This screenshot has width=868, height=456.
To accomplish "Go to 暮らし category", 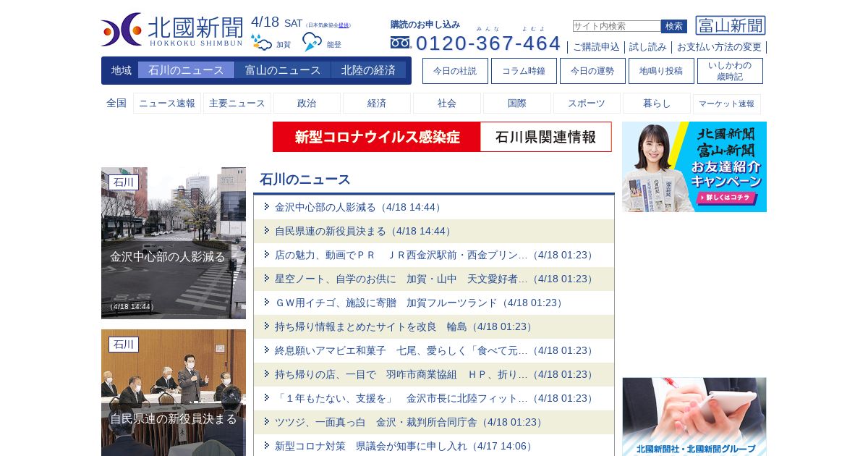I will [x=657, y=104].
